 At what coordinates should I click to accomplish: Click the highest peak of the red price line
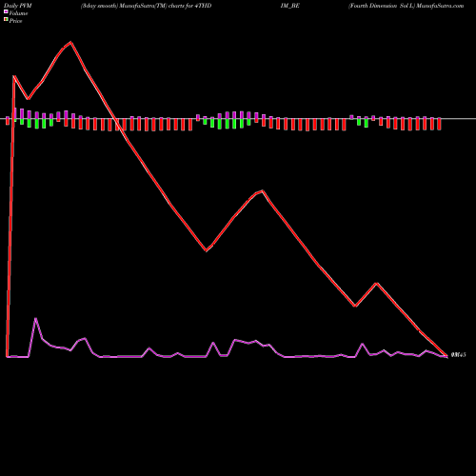[x=70, y=42]
